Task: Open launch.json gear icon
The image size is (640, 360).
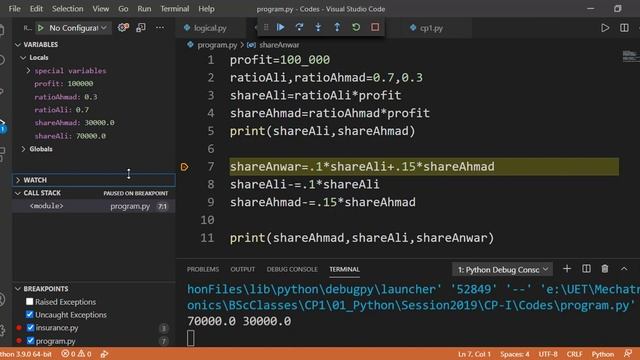Action: 123,27
